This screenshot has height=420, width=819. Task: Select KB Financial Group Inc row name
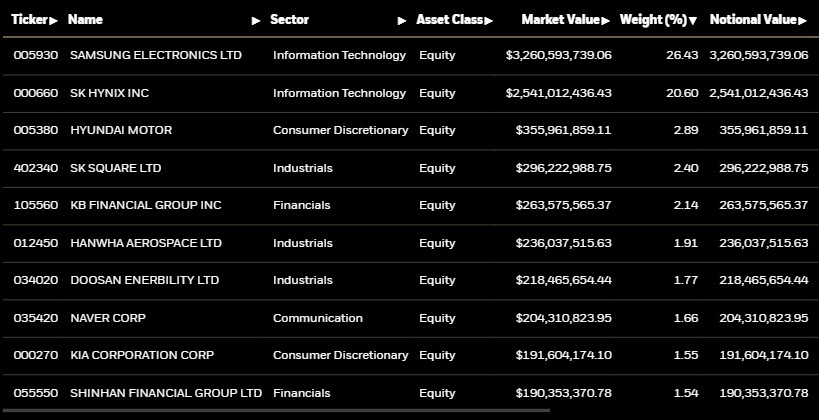[146, 205]
